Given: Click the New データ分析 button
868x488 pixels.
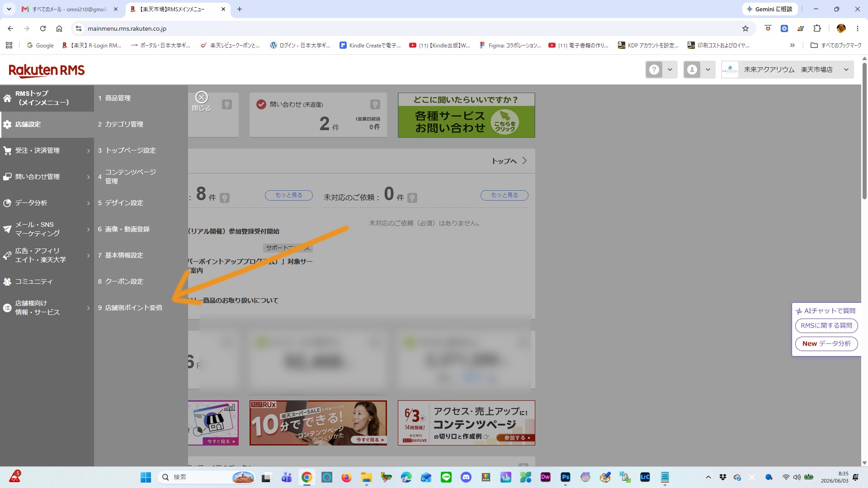Looking at the screenshot, I should [826, 344].
